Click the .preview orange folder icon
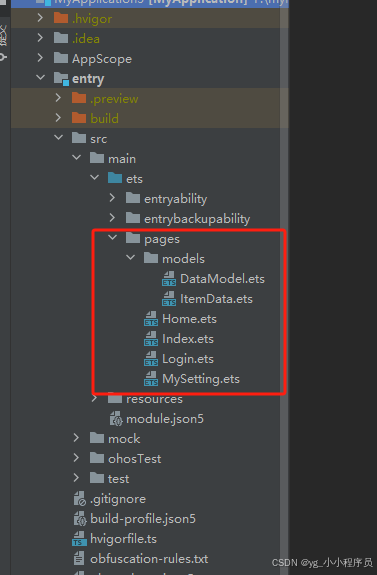This screenshot has width=377, height=575. [79, 98]
